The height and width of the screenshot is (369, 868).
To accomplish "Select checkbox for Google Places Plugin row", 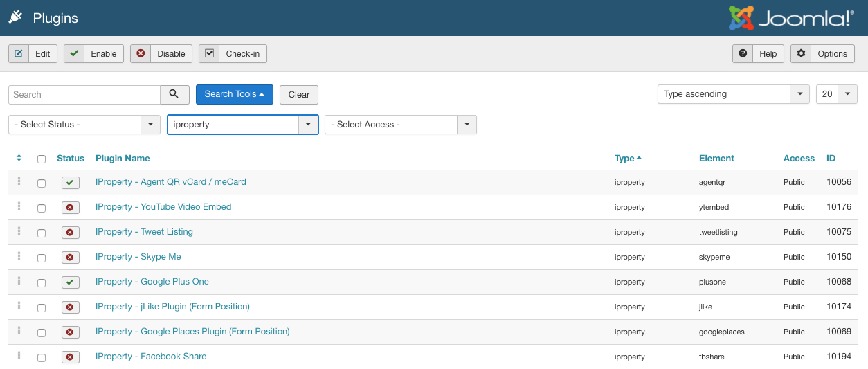I will pos(42,333).
